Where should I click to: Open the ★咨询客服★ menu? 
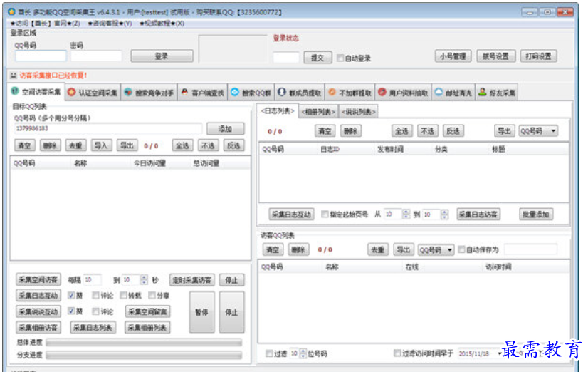pyautogui.click(x=110, y=24)
